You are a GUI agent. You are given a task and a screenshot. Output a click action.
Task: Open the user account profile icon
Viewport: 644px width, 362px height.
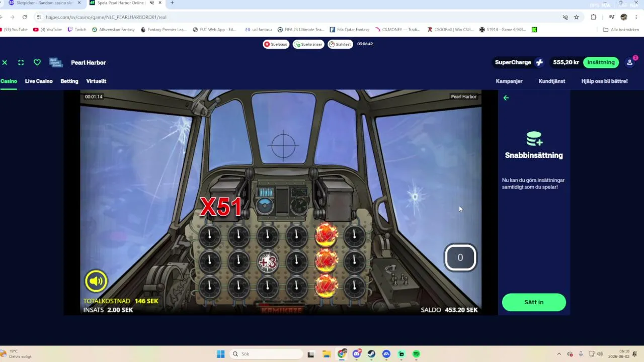[629, 62]
